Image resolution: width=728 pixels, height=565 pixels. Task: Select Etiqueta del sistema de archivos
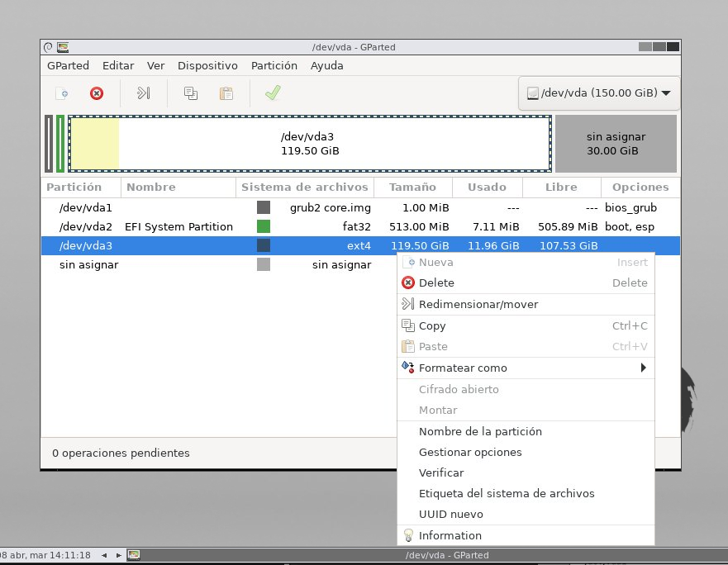(506, 493)
